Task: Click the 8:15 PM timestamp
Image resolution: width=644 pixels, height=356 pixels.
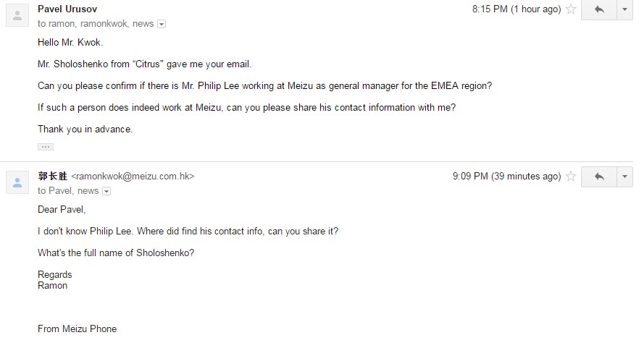Action: pos(517,9)
